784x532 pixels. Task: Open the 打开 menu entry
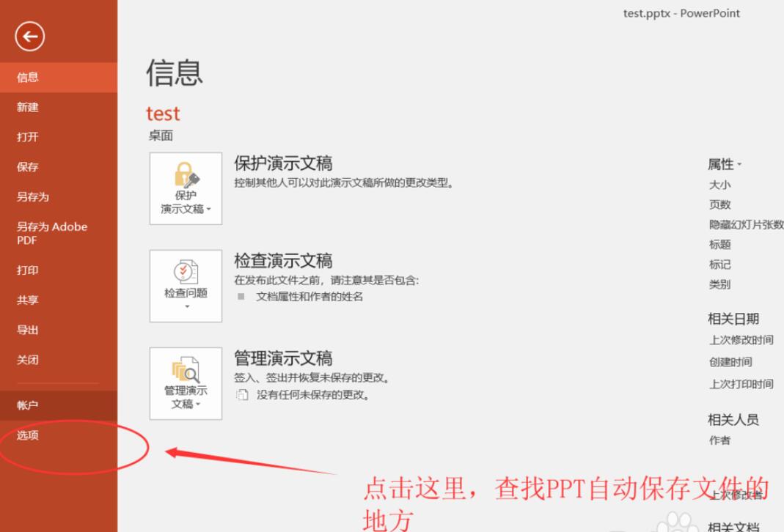(x=26, y=137)
